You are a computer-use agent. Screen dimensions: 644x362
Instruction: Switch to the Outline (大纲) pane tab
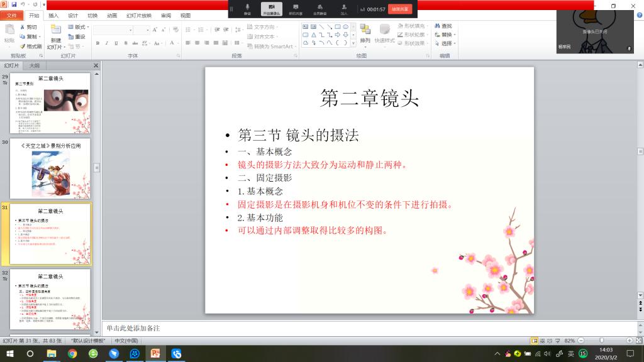pos(34,65)
